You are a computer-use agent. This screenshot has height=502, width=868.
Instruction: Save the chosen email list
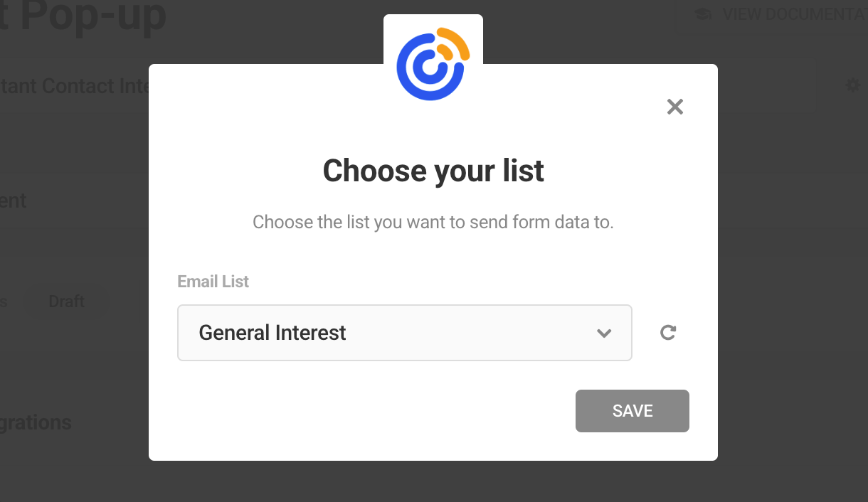pos(632,410)
